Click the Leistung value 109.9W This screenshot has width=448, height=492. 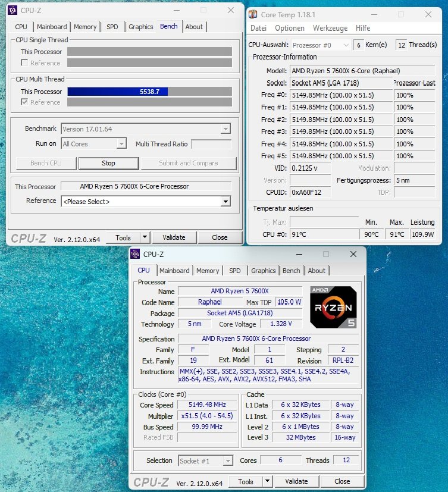pos(422,234)
